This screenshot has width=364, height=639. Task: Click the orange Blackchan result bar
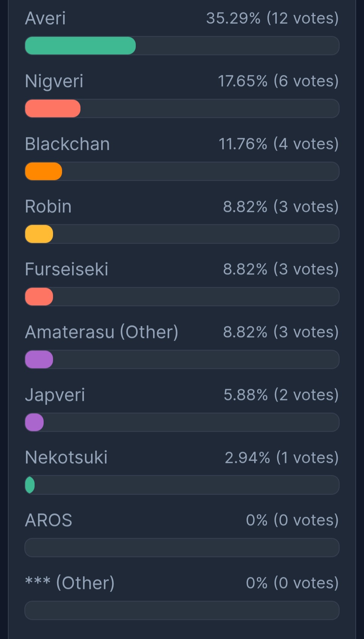44,172
